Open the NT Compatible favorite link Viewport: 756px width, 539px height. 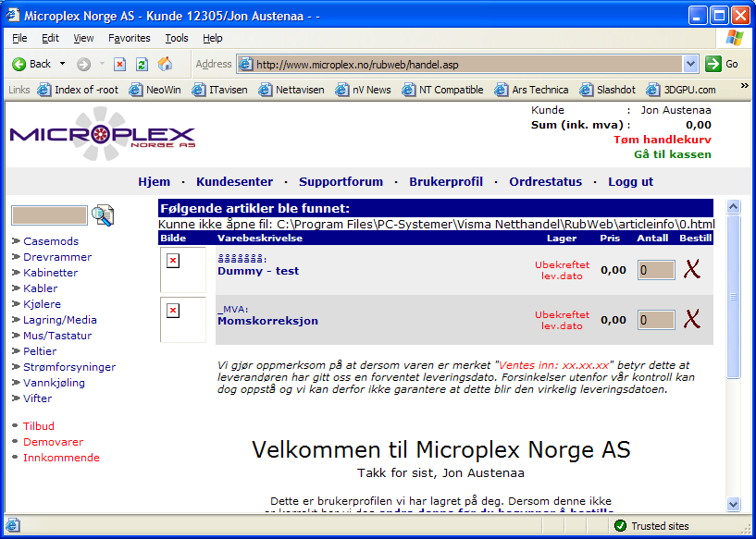pos(442,90)
